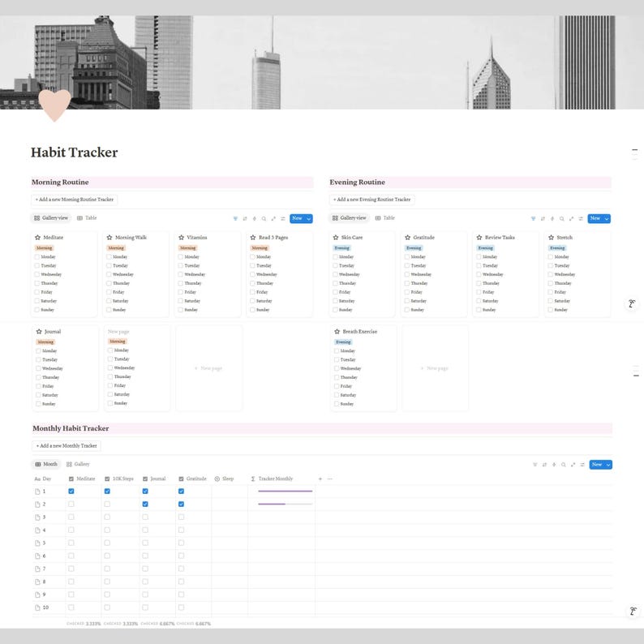644x644 pixels.
Task: Switch to Table tab in Morning Routine
Action: pos(87,218)
